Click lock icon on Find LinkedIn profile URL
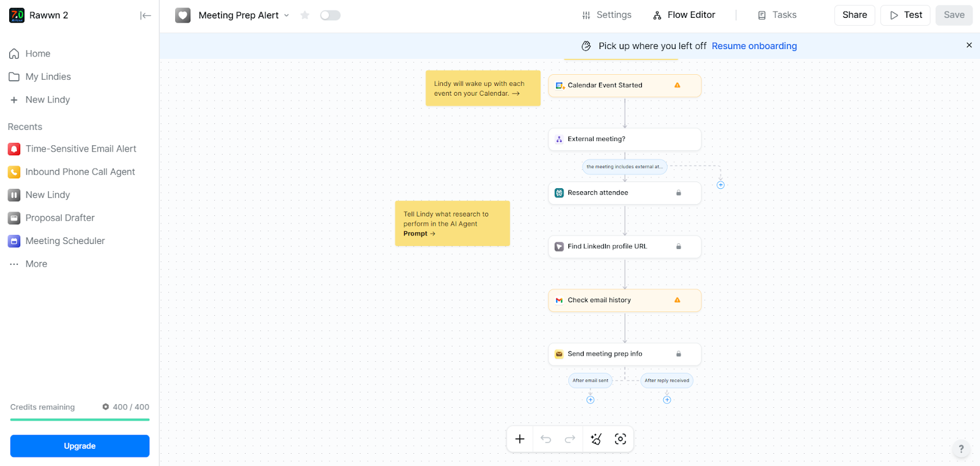Screen dimensions: 980x466 pyautogui.click(x=678, y=246)
